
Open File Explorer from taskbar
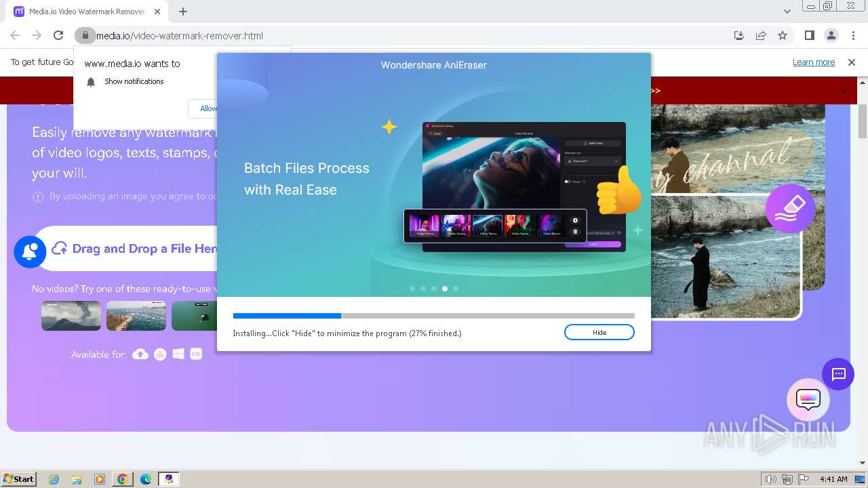pos(77,479)
